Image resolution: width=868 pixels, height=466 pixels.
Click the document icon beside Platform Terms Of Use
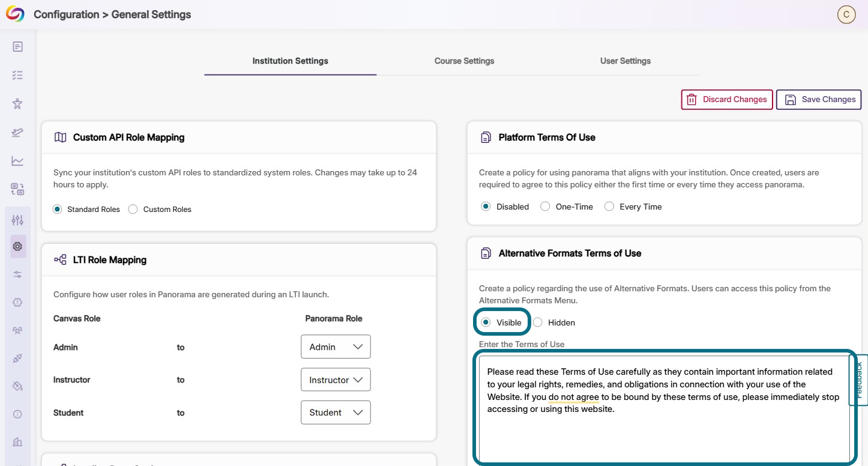[486, 138]
